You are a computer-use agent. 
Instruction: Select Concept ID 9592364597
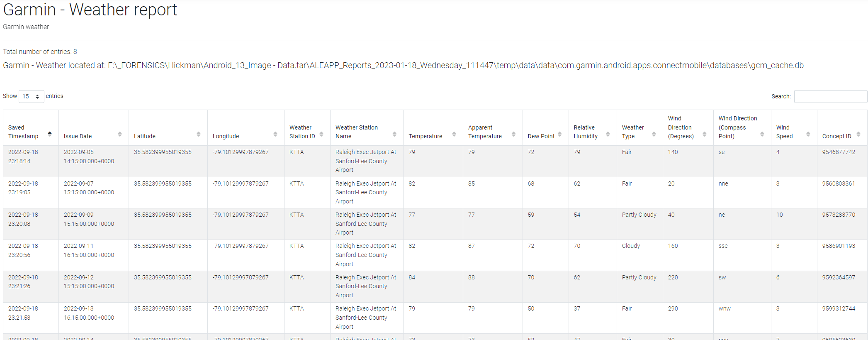click(839, 277)
